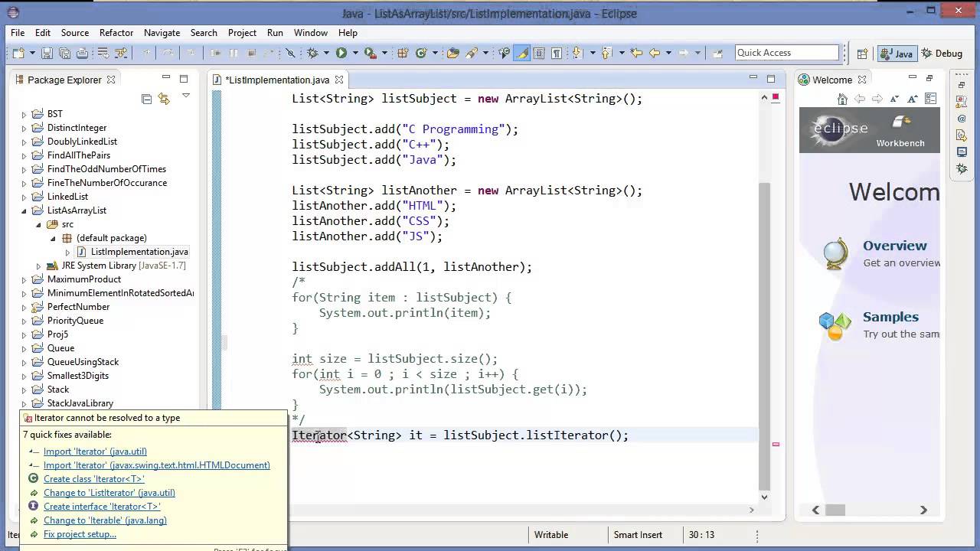Screen dimensions: 980x551
Task: Run the program with green Run icon
Action: 341,53
